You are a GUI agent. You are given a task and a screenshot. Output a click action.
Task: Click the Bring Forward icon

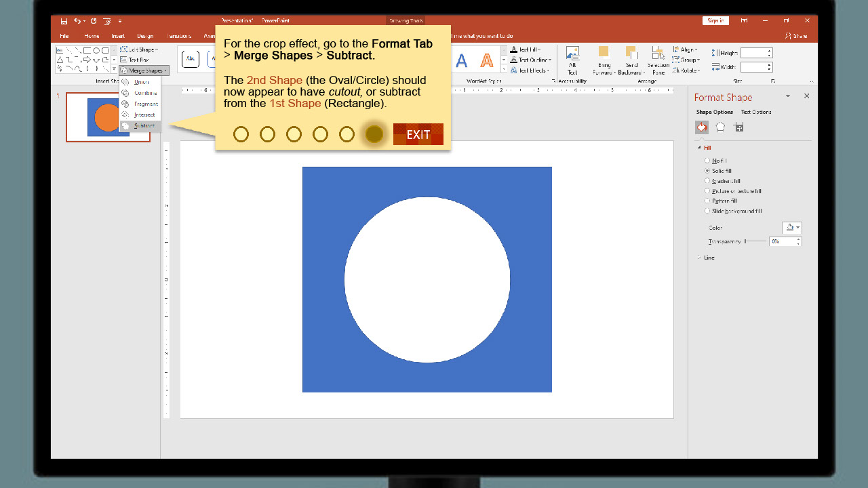coord(603,60)
